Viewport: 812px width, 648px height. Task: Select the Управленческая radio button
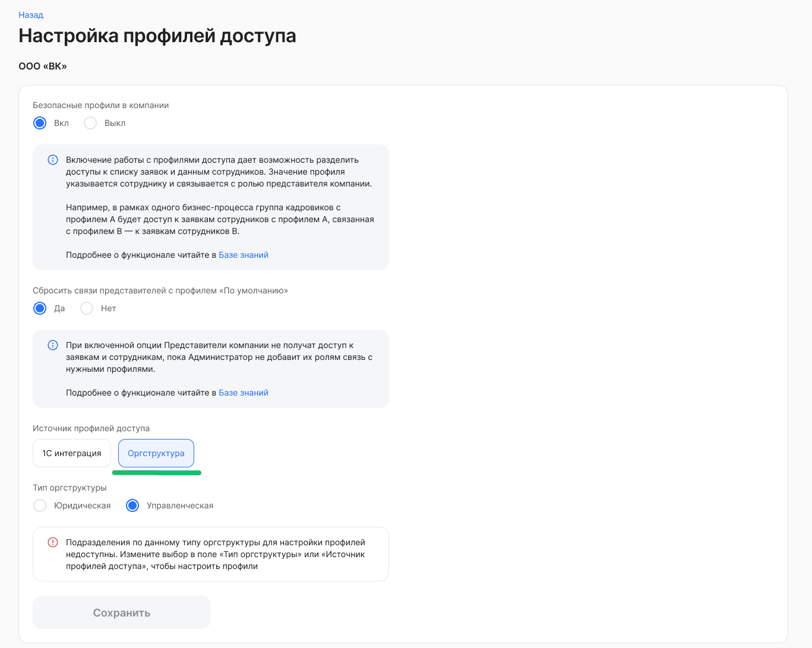(132, 505)
